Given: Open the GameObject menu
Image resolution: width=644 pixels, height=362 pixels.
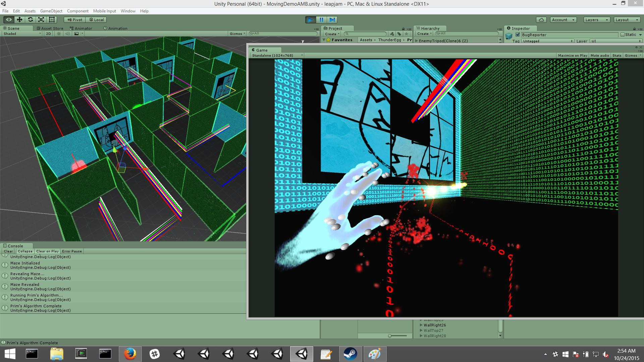Looking at the screenshot, I should click(x=51, y=11).
